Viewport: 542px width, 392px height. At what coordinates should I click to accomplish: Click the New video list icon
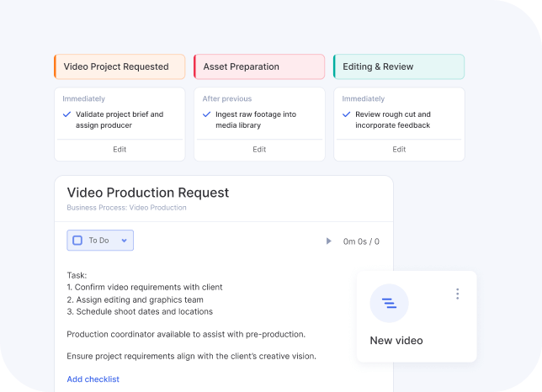pyautogui.click(x=389, y=303)
